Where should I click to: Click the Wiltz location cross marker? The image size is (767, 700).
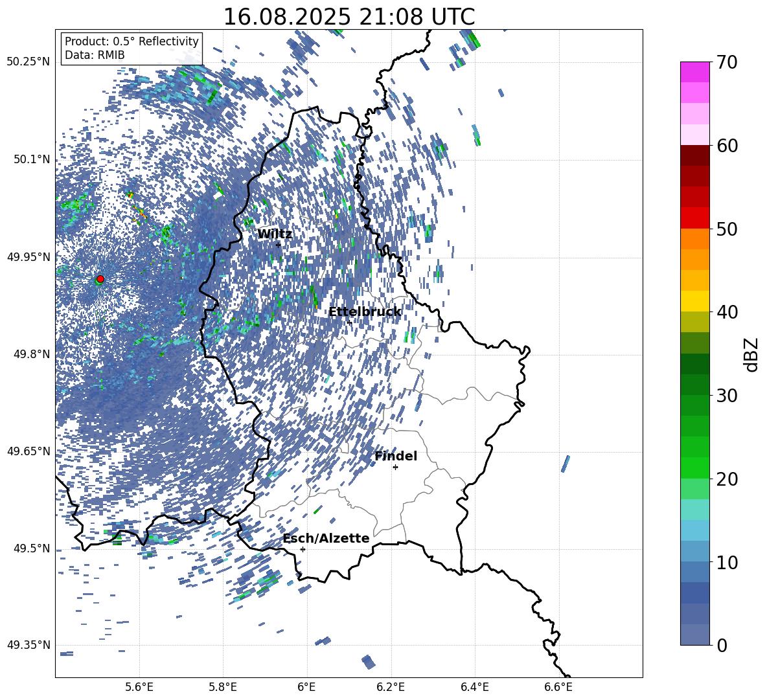pos(279,245)
